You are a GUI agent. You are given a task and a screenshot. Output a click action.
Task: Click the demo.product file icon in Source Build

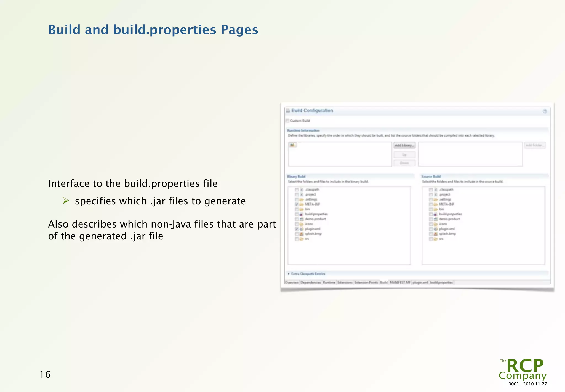pyautogui.click(x=436, y=219)
